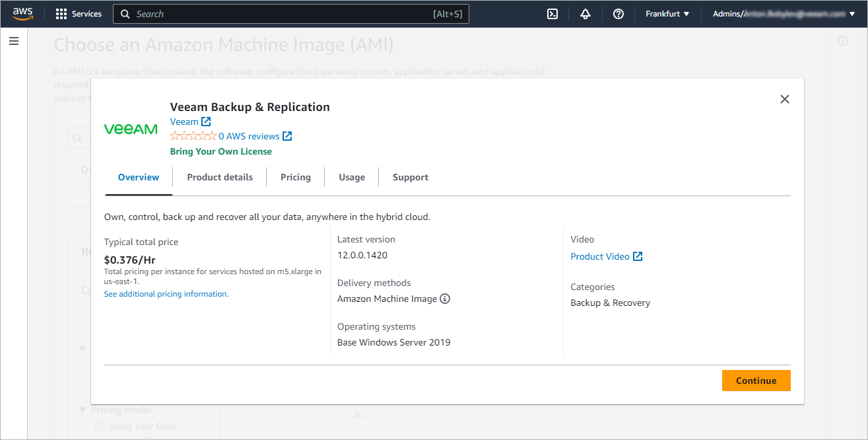The image size is (868, 440).
Task: Click the Veeam Backup & Replication title
Action: (x=250, y=107)
